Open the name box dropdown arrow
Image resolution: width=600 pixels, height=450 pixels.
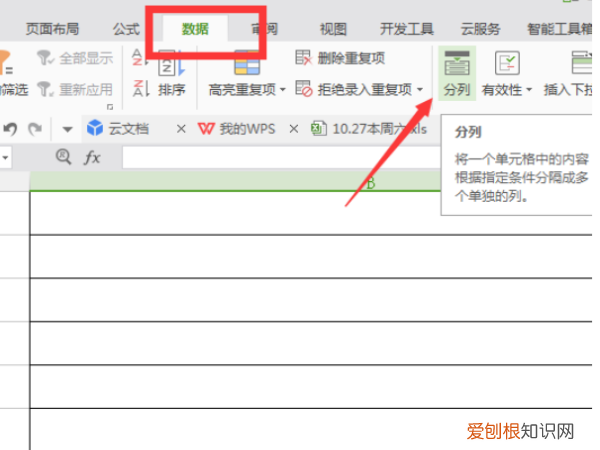point(5,157)
